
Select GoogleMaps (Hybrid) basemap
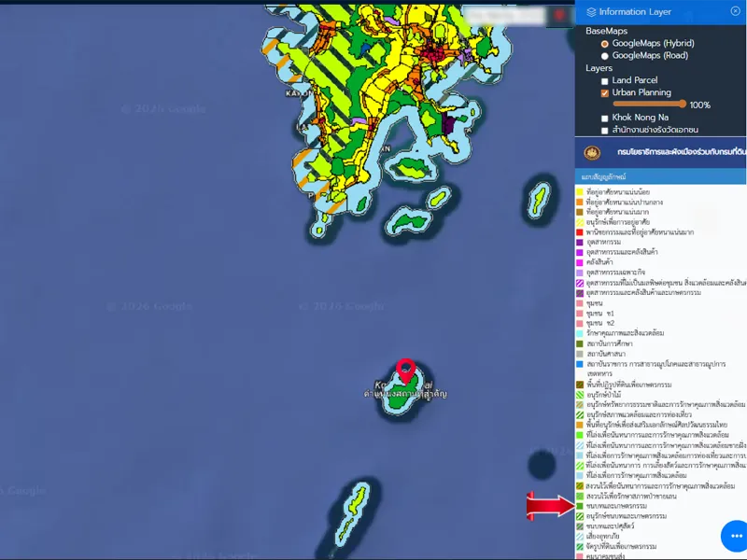click(x=605, y=44)
